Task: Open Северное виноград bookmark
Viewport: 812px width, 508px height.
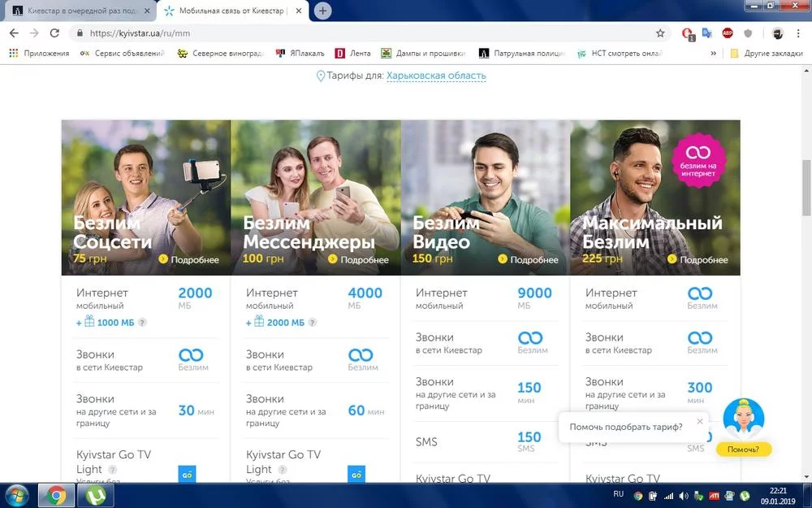Action: point(221,53)
